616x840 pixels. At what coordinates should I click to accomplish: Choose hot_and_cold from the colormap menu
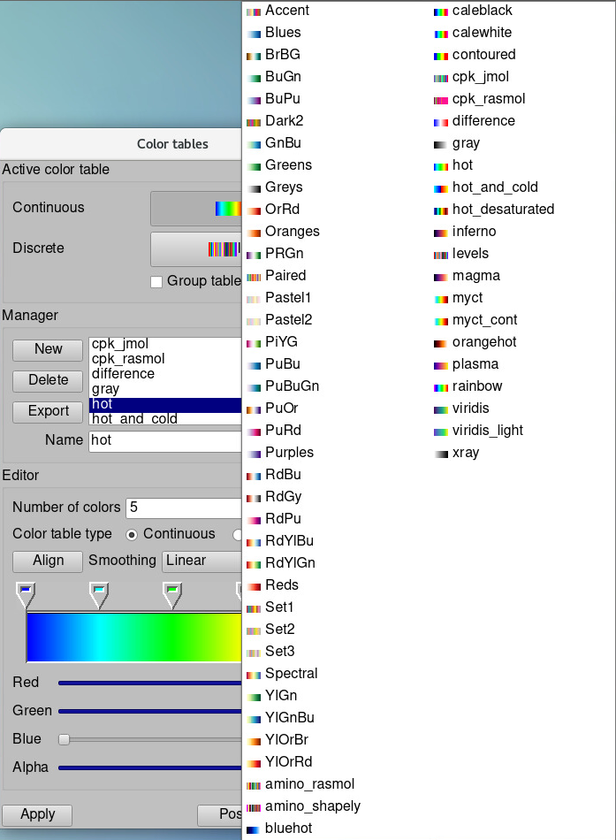click(x=494, y=187)
